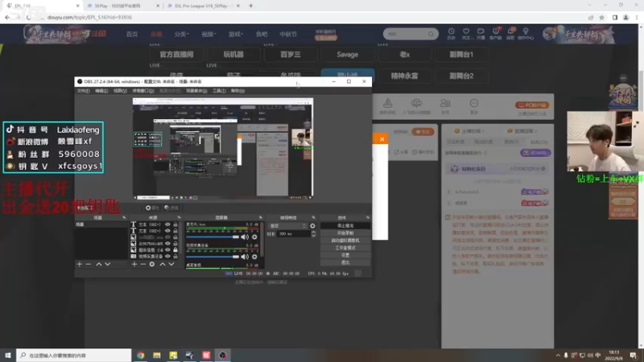Click 启动虚拟摄像机 button in OBS
The width and height of the screenshot is (644, 362).
tap(345, 241)
